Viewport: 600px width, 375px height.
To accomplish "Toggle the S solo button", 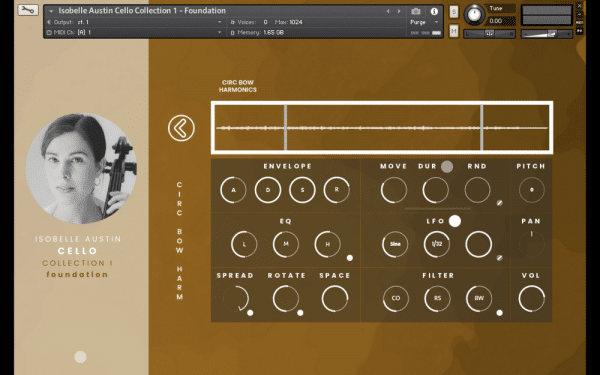I will tap(454, 11).
